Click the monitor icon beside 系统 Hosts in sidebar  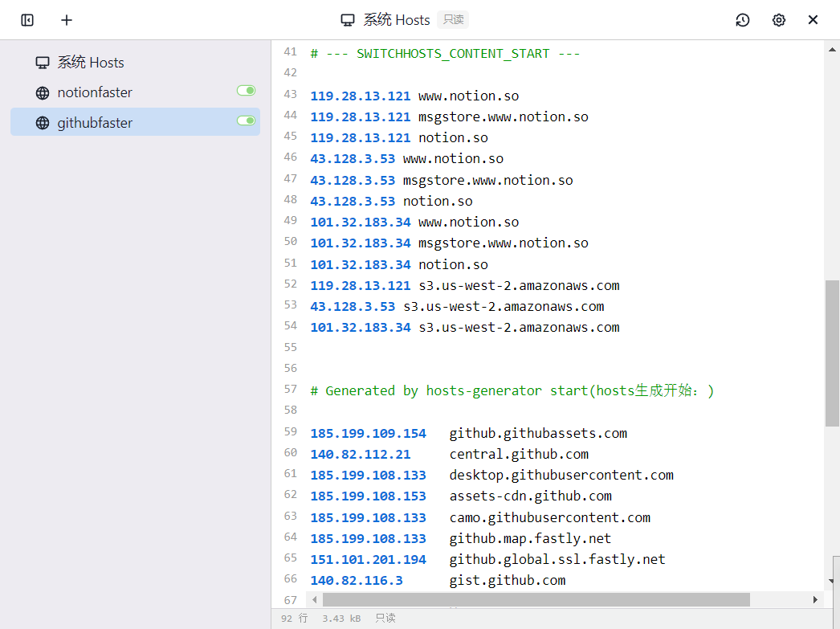click(43, 63)
